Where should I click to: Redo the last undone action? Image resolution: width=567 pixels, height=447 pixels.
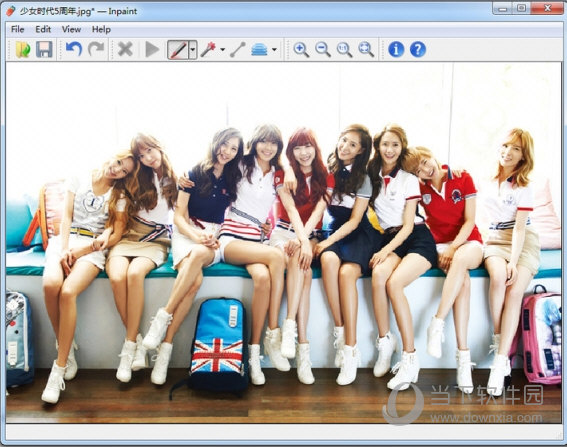pos(96,49)
